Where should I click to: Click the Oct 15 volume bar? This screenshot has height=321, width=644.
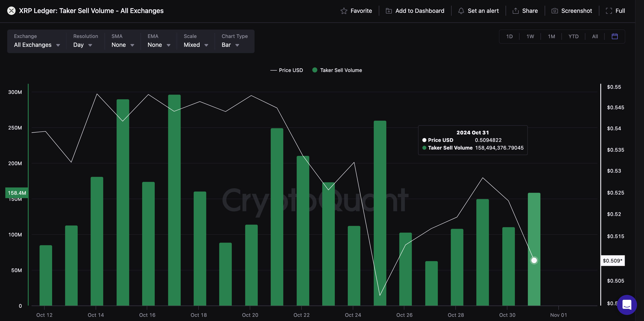point(123,202)
